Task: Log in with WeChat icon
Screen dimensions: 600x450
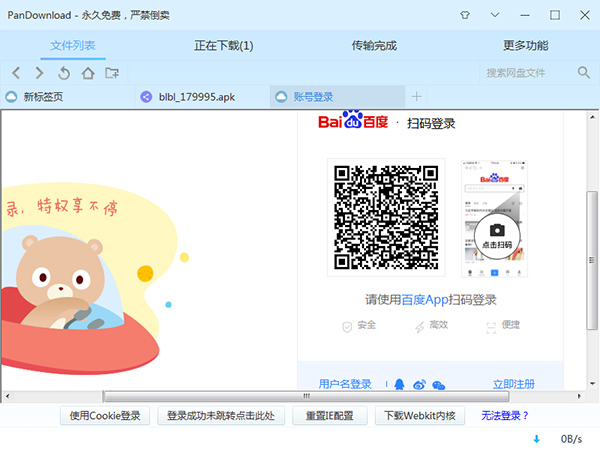Action: pyautogui.click(x=439, y=385)
